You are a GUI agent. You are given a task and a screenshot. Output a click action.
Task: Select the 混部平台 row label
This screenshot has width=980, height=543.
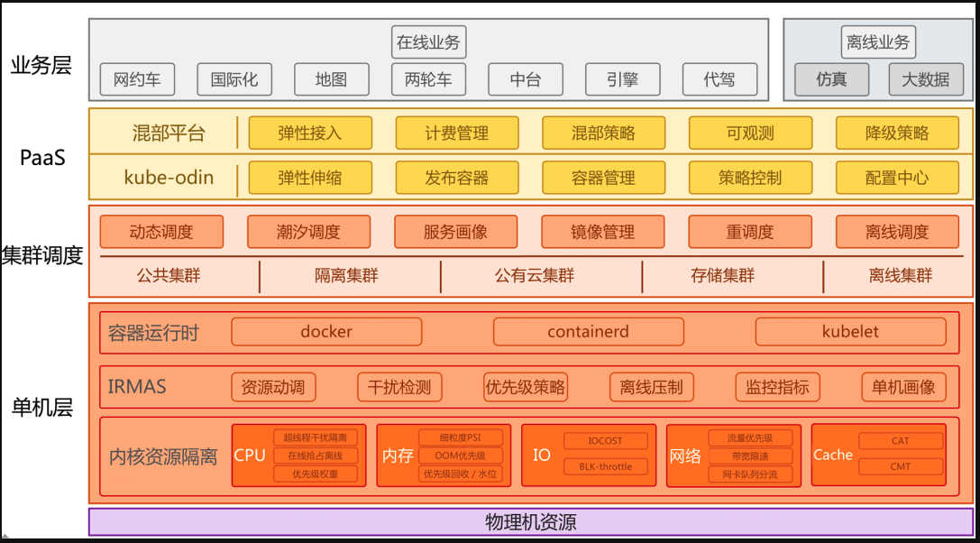[x=169, y=133]
